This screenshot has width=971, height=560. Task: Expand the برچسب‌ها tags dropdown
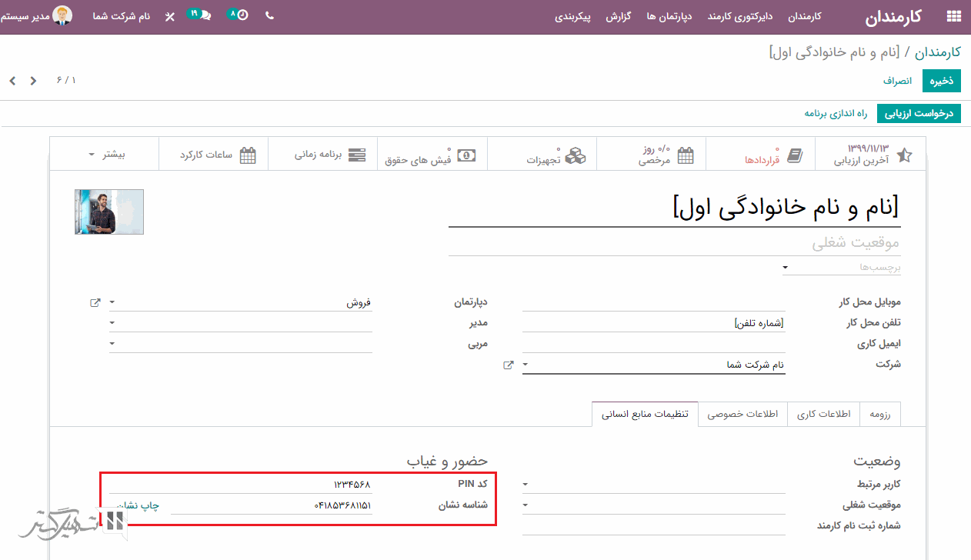click(x=784, y=268)
